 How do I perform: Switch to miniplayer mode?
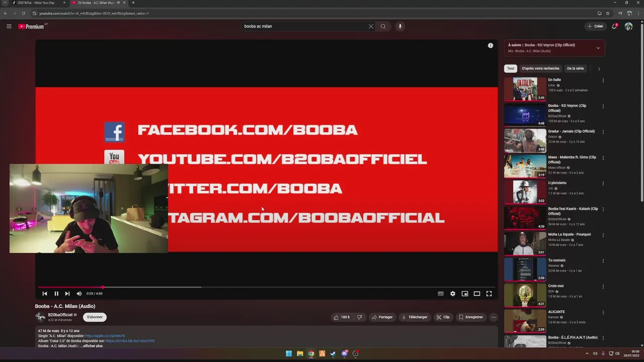click(x=465, y=294)
